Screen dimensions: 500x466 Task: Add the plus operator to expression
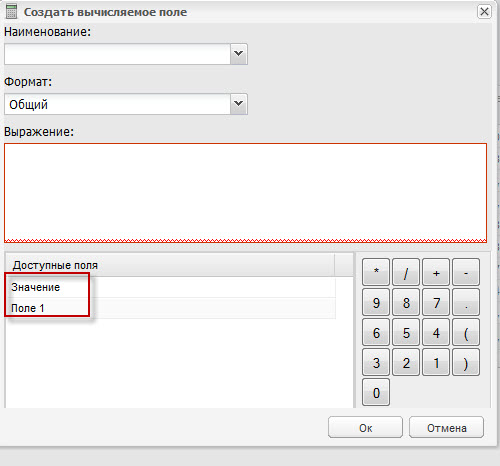point(436,272)
